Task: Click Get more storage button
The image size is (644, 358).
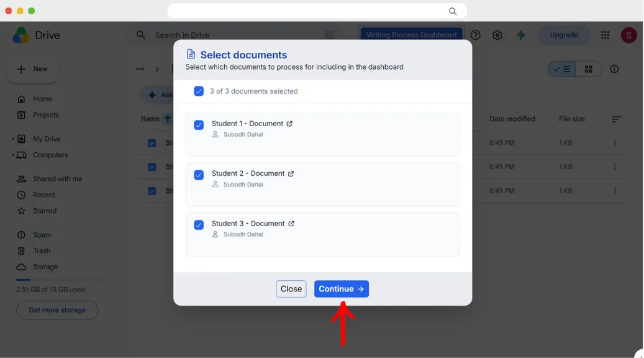Action: click(x=57, y=310)
